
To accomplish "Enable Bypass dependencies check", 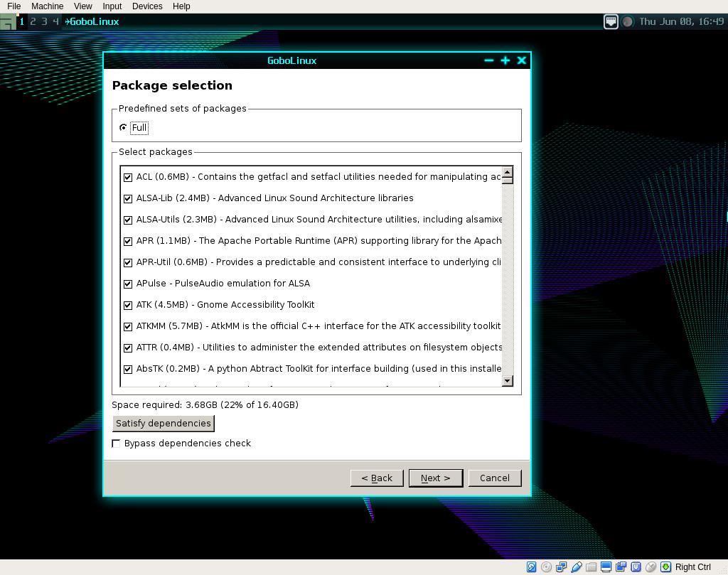I will [x=117, y=444].
